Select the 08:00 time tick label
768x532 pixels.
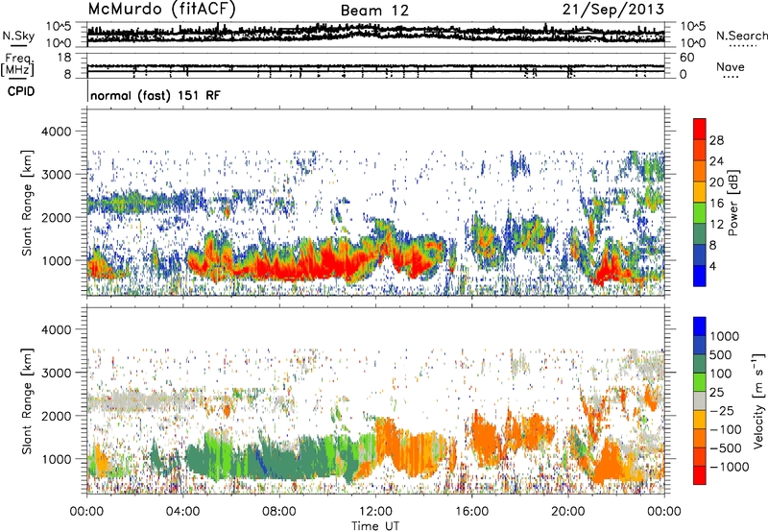pyautogui.click(x=279, y=512)
